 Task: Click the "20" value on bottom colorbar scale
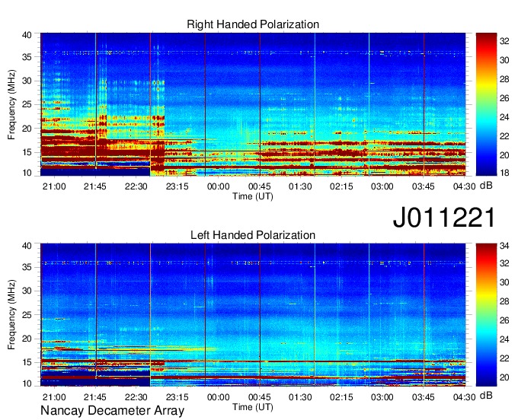coord(504,377)
